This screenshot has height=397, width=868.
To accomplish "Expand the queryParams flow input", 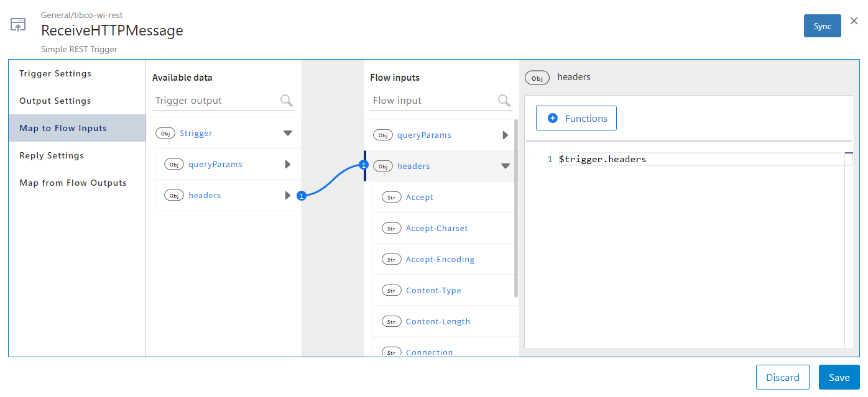I will (x=505, y=135).
